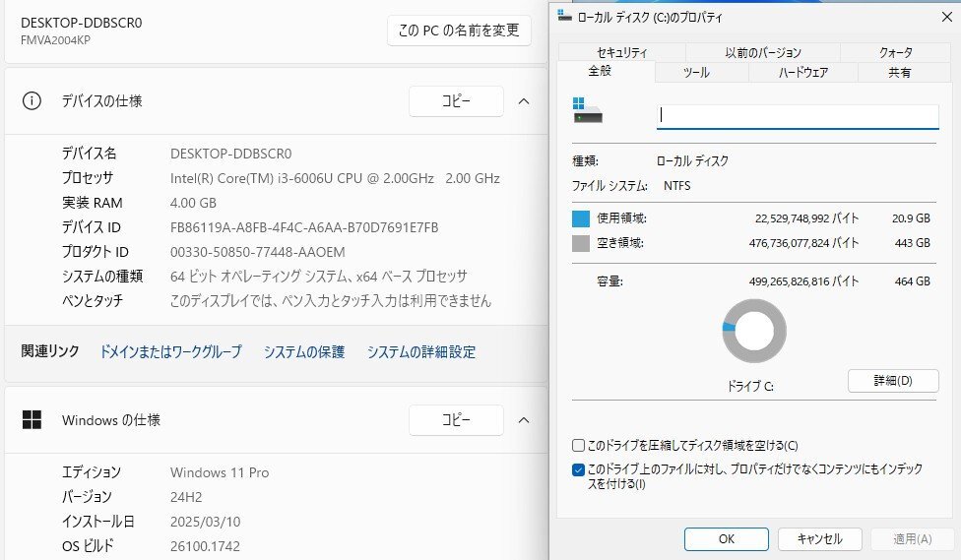Image resolution: width=961 pixels, height=560 pixels.
Task: Click the NTFS file system value
Action: [x=677, y=186]
